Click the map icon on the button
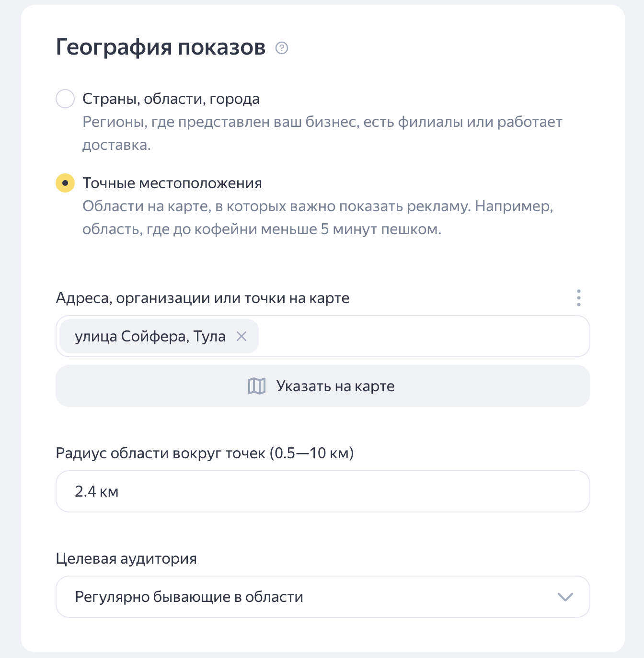Screen dimensions: 644x658 click(257, 386)
